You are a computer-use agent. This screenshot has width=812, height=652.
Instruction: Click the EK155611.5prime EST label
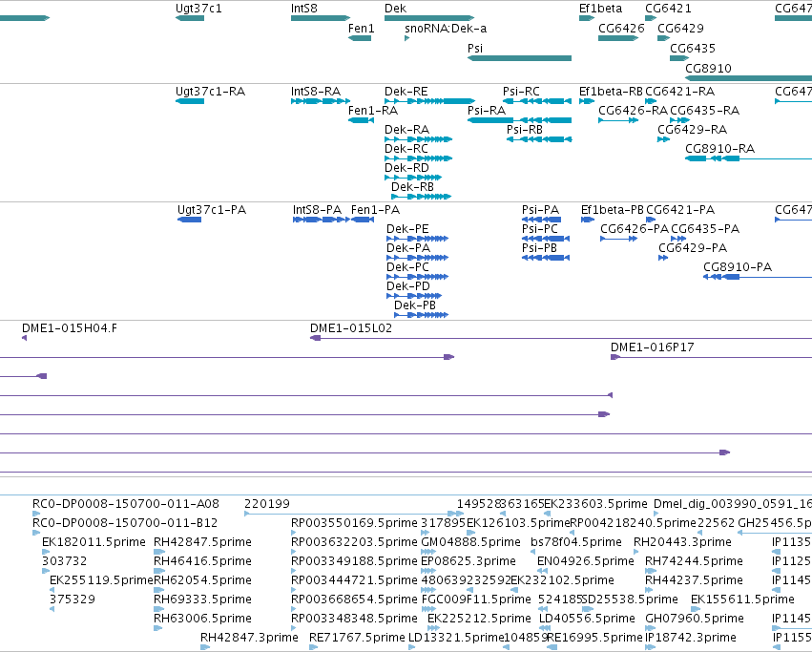tap(742, 599)
